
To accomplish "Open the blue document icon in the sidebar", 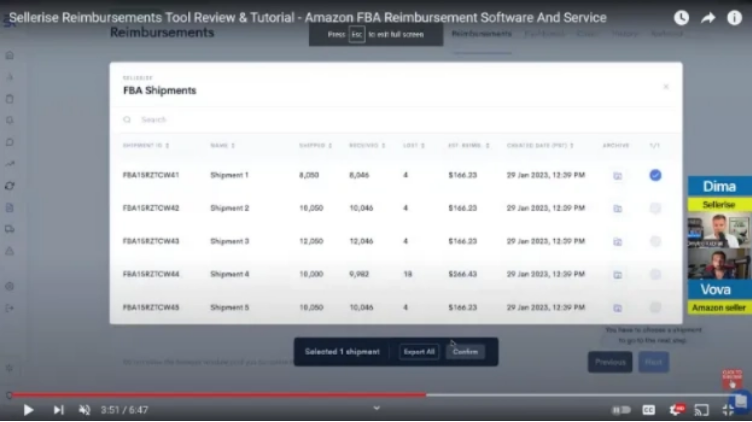I will point(10,208).
